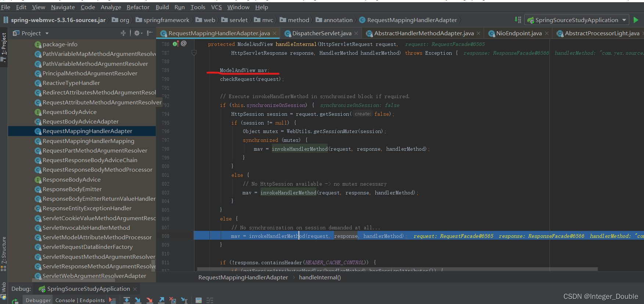Open the Analyze menu
The image size is (644, 304).
111,7
